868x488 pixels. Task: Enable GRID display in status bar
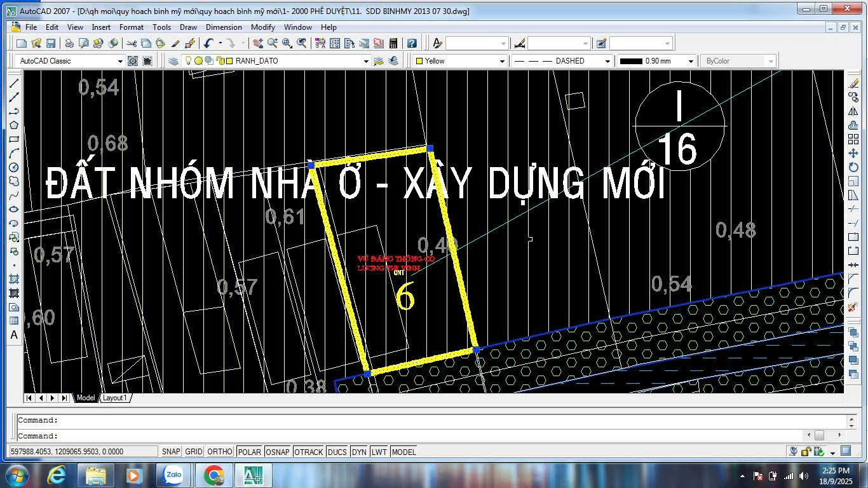pos(193,452)
